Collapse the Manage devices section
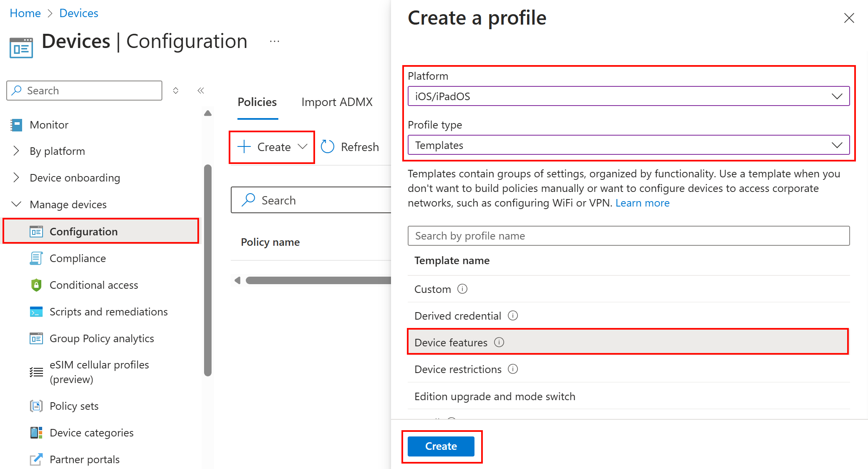The height and width of the screenshot is (469, 868). point(16,204)
